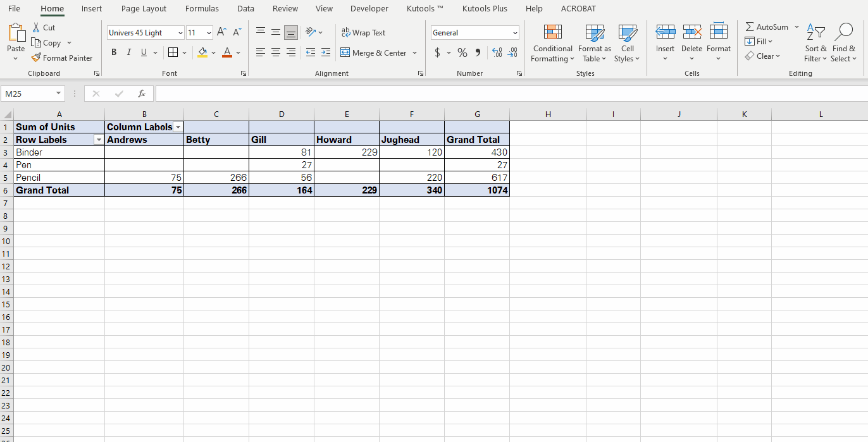Screen dimensions: 868x442
Task: Open the General number format dropdown
Action: pos(515,33)
